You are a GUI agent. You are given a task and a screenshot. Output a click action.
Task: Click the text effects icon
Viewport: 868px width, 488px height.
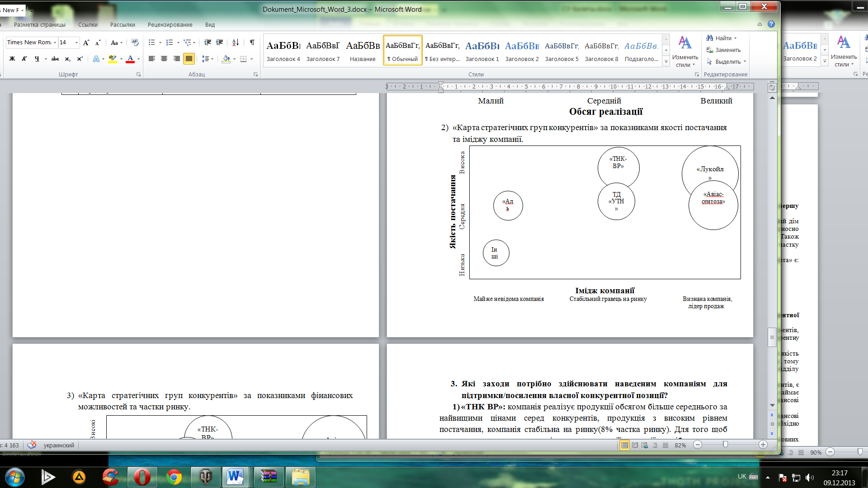(96, 59)
